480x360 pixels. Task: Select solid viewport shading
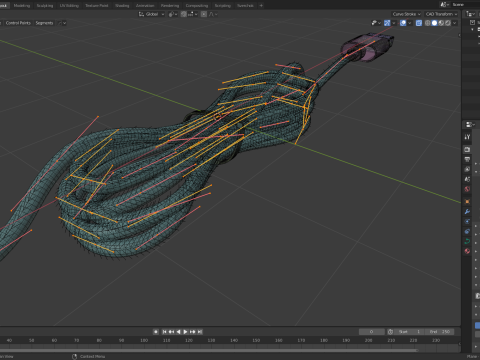tap(434, 23)
